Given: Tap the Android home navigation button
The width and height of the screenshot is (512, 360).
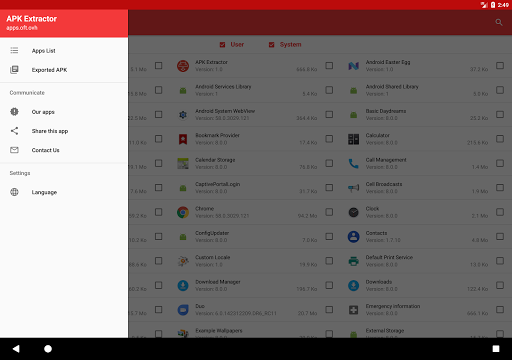Looking at the screenshot, I should 48,349.
